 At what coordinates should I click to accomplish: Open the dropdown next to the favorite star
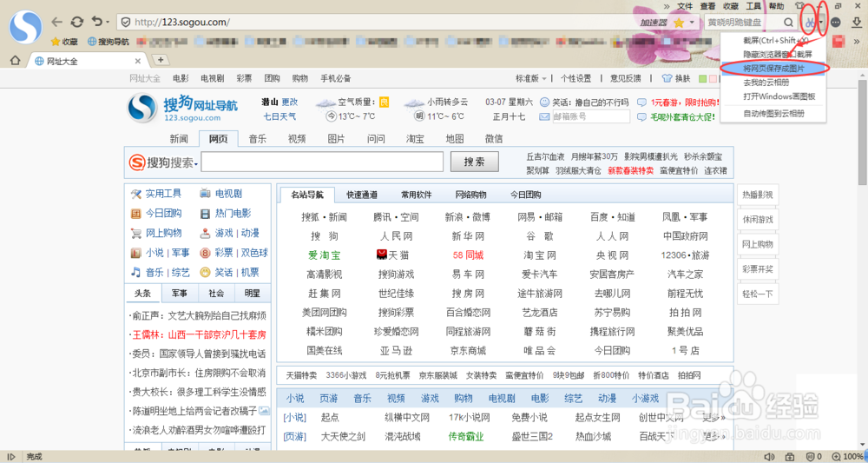(x=692, y=23)
